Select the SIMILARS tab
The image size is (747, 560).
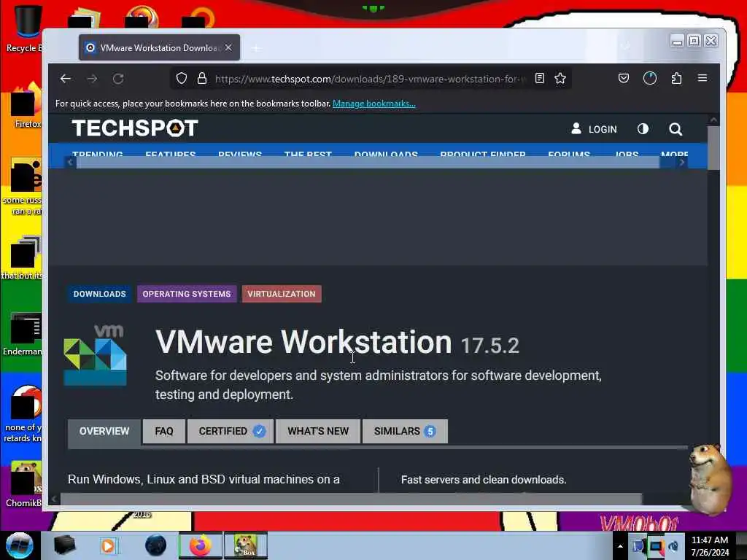[x=405, y=432]
